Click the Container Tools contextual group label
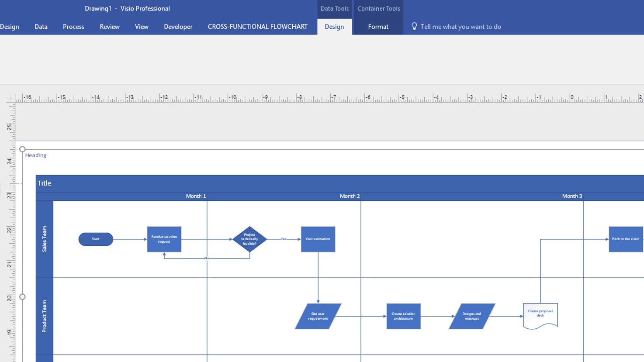 (378, 9)
